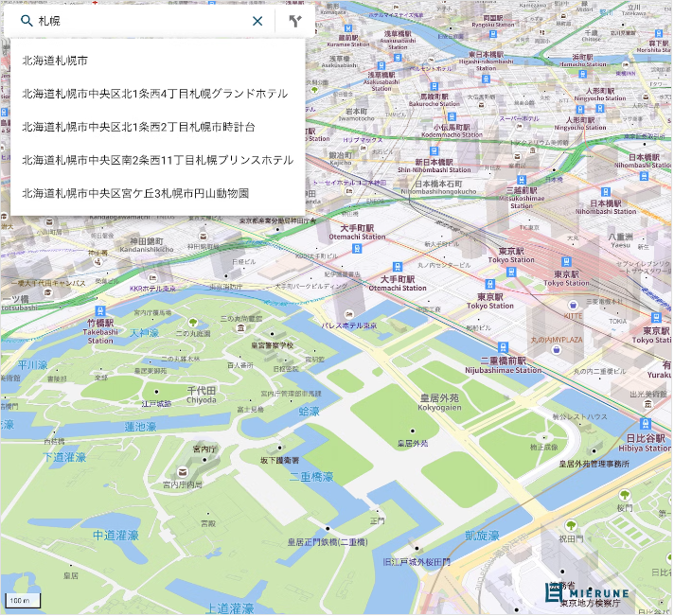Choose the 札幌グランドホテル suggestion
This screenshot has width=674, height=616.
155,94
